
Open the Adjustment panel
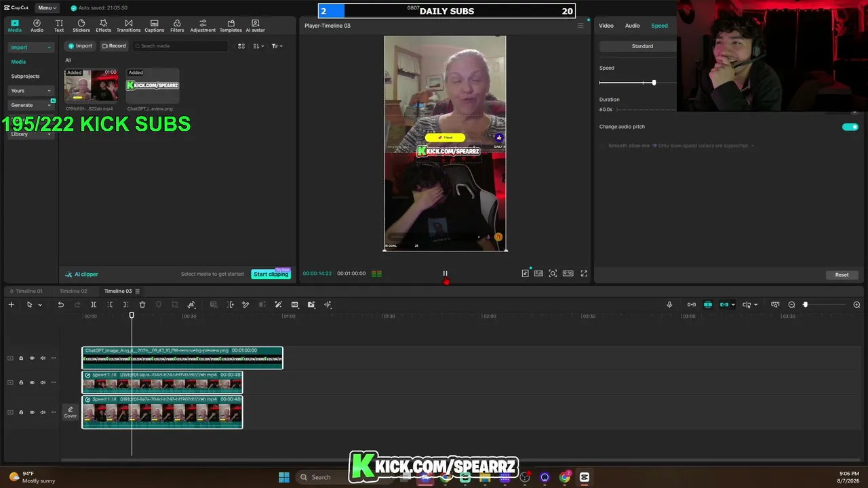click(203, 26)
